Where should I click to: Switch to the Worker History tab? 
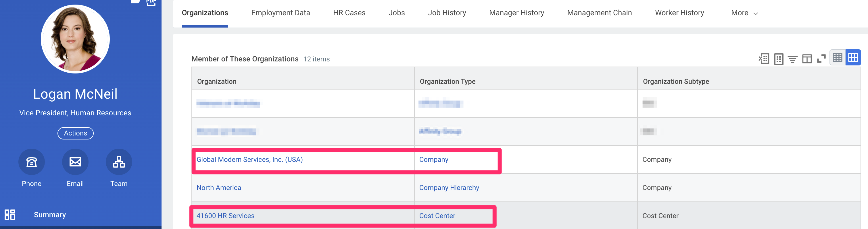680,13
